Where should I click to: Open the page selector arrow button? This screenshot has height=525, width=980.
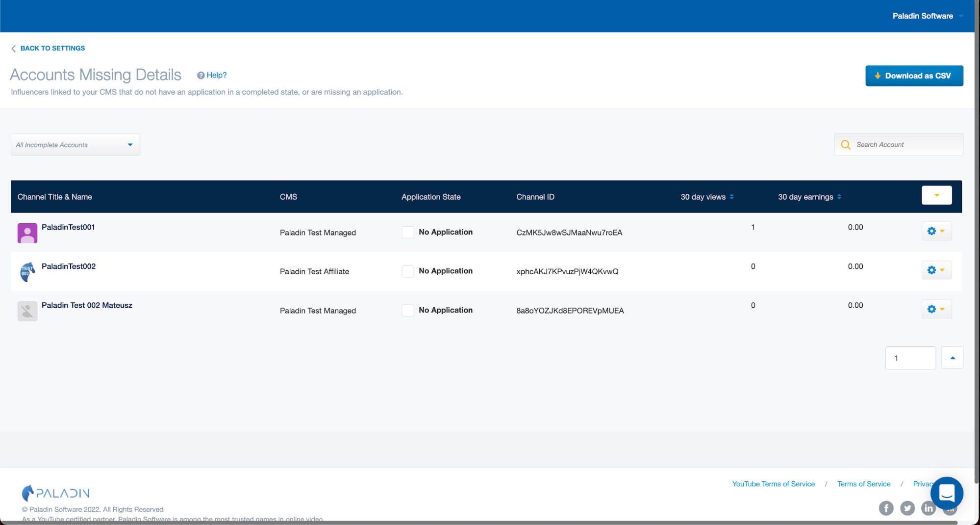(x=953, y=358)
